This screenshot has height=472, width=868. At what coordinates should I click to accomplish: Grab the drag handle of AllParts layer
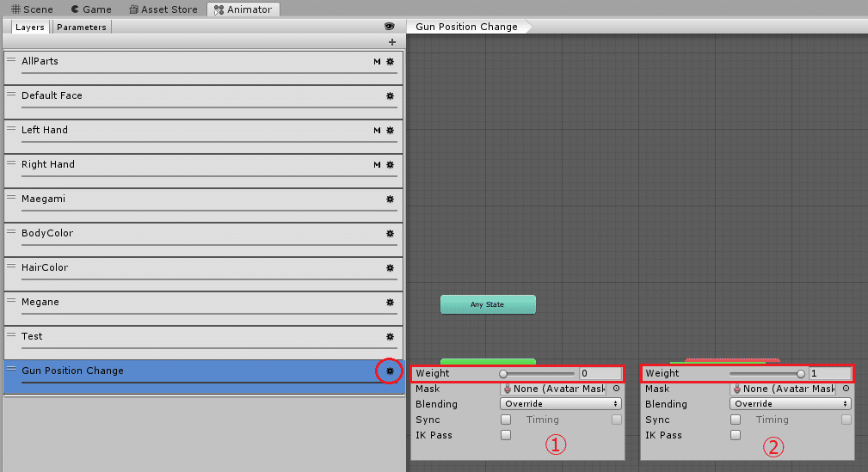click(11, 60)
